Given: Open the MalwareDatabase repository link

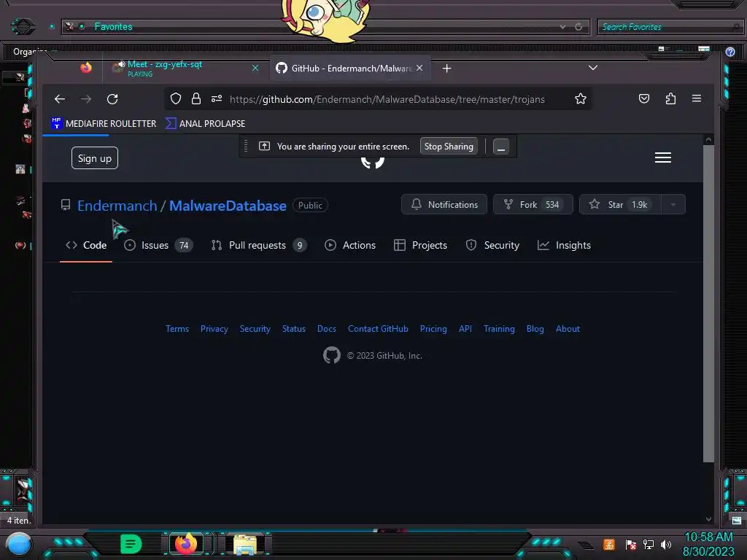Looking at the screenshot, I should click(228, 206).
